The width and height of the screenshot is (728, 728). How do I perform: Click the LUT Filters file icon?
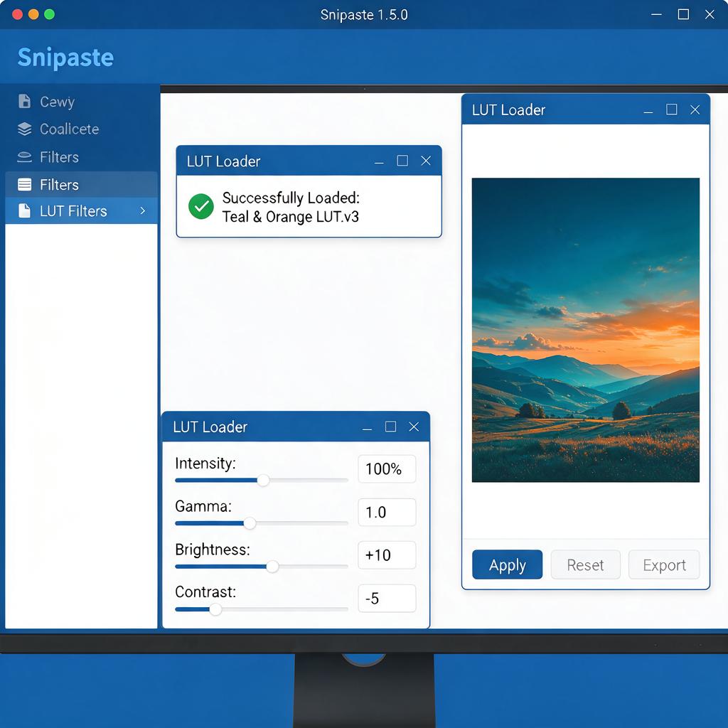pos(24,210)
